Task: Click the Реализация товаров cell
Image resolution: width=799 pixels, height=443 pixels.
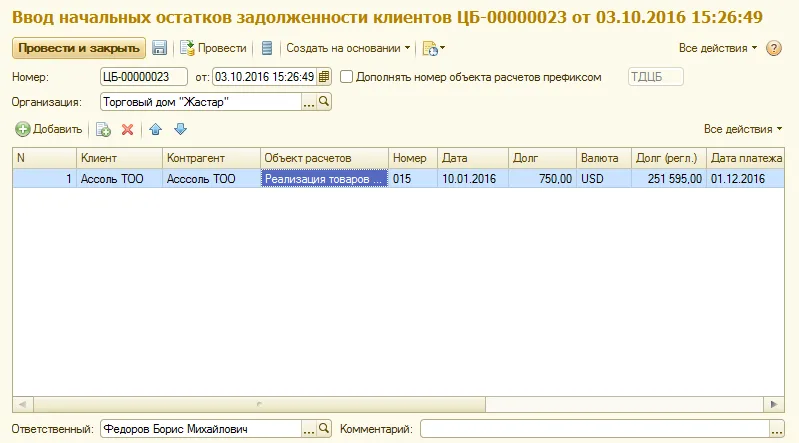Action: [x=324, y=179]
